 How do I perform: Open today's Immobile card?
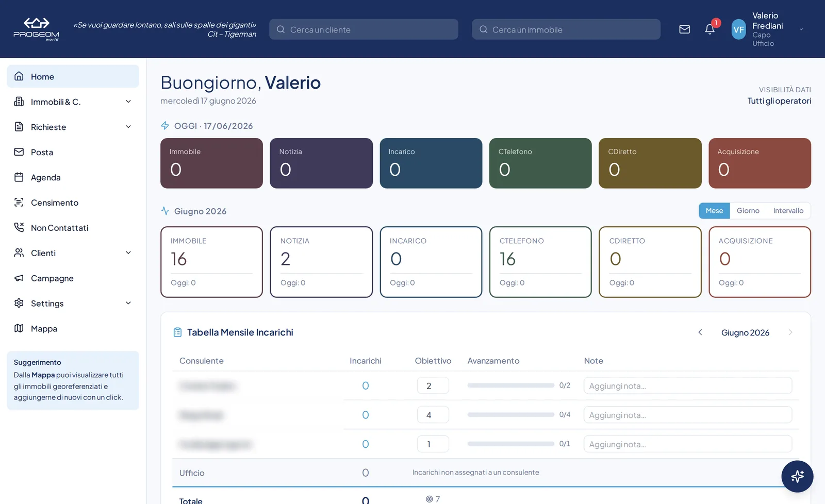[x=211, y=163]
